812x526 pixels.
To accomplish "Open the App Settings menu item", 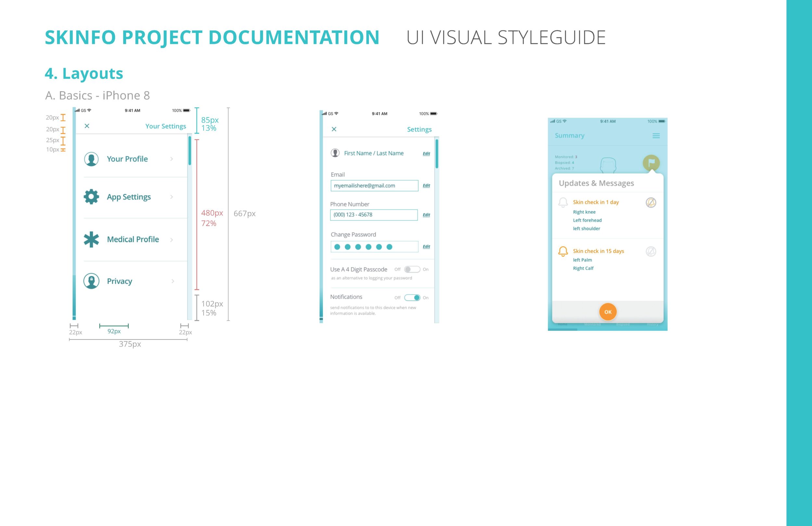I will click(x=135, y=197).
